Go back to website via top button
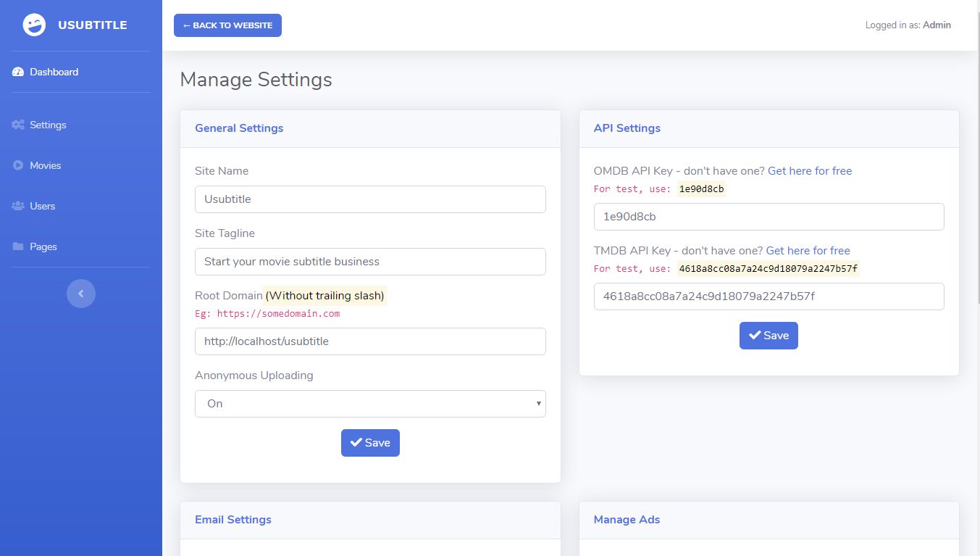 tap(227, 25)
